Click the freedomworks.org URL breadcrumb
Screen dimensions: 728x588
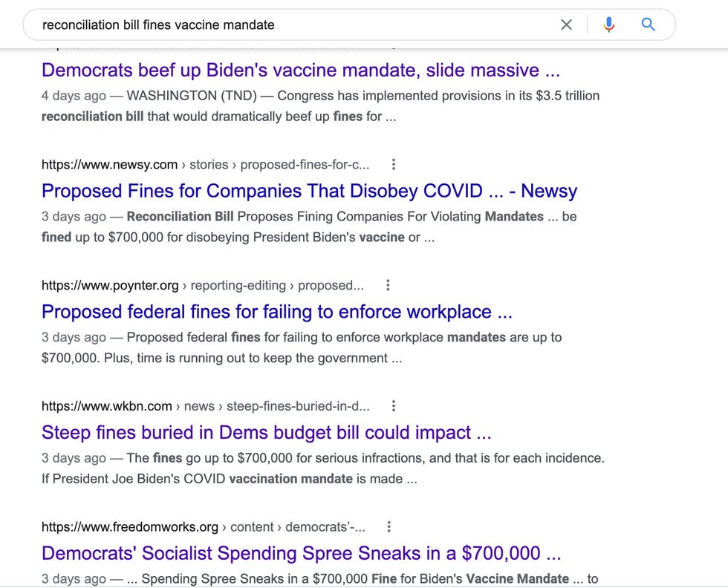tap(130, 526)
